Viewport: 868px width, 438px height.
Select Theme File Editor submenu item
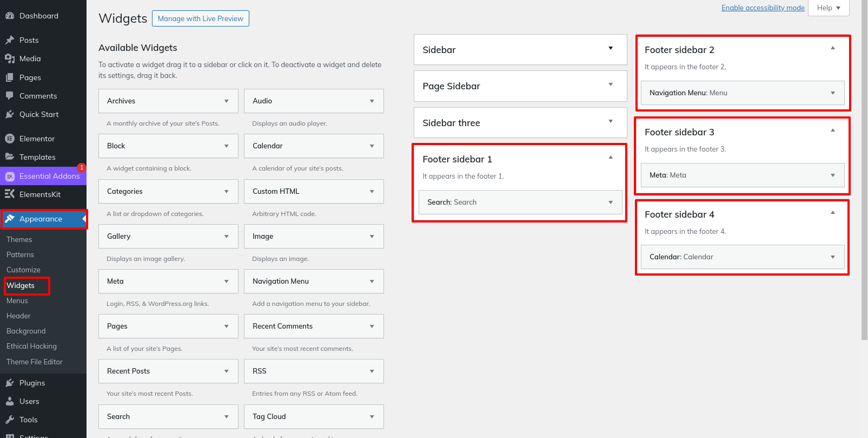[x=35, y=362]
